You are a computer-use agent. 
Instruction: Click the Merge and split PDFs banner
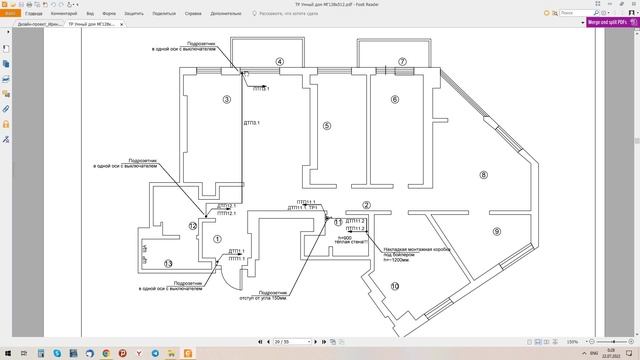(x=612, y=22)
